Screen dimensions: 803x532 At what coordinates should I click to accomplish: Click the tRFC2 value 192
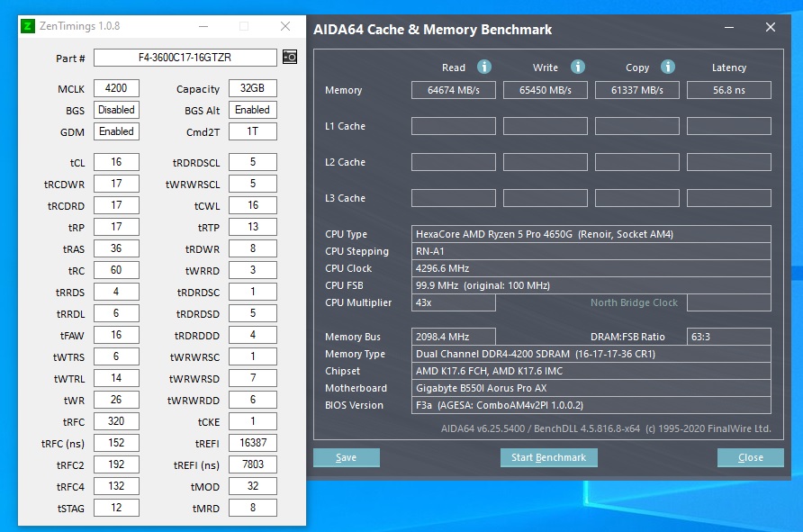116,464
